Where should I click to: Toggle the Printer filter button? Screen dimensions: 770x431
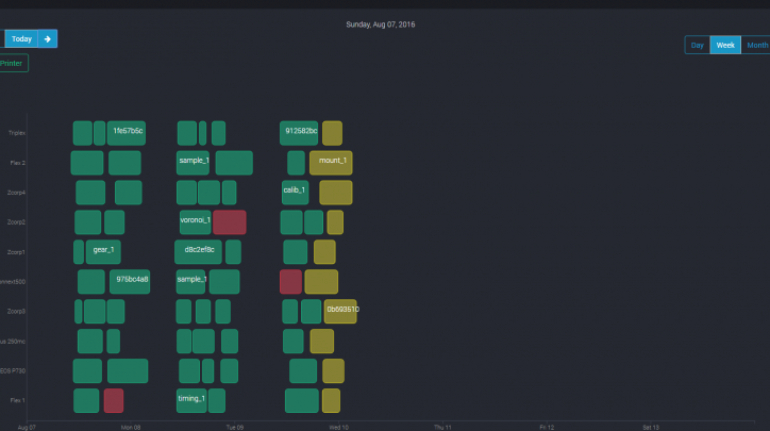(13, 63)
